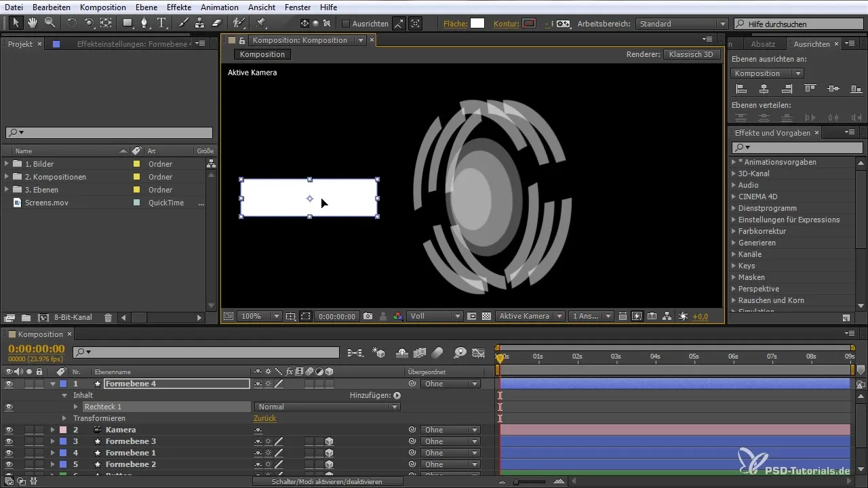The height and width of the screenshot is (488, 868).
Task: Toggle 3D layer switch for Formebene 3
Action: click(329, 441)
